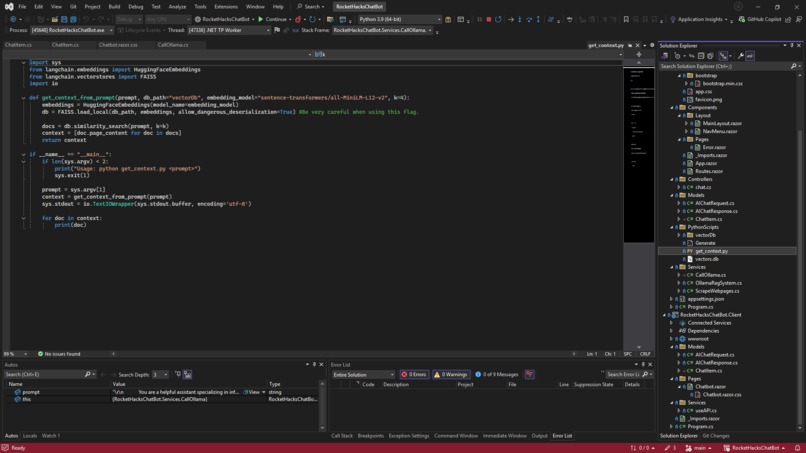Click the View visualizer link for prompt
Image resolution: width=806 pixels, height=453 pixels.
point(253,392)
